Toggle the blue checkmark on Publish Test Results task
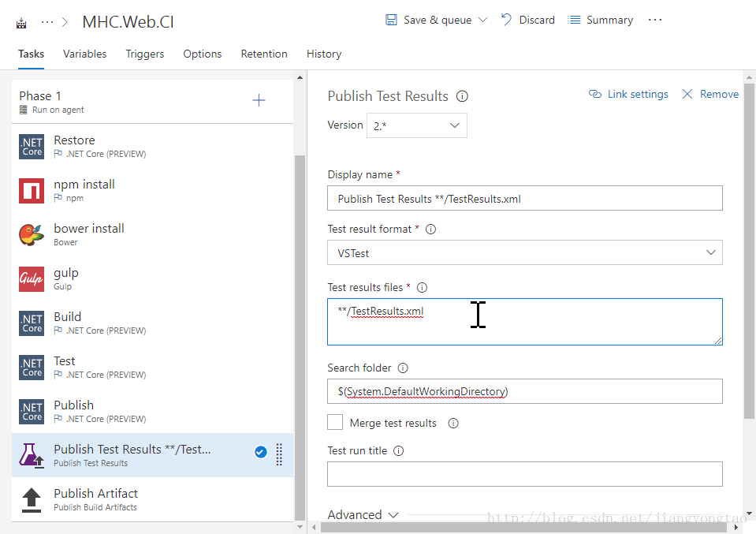The width and height of the screenshot is (756, 534). 261,452
